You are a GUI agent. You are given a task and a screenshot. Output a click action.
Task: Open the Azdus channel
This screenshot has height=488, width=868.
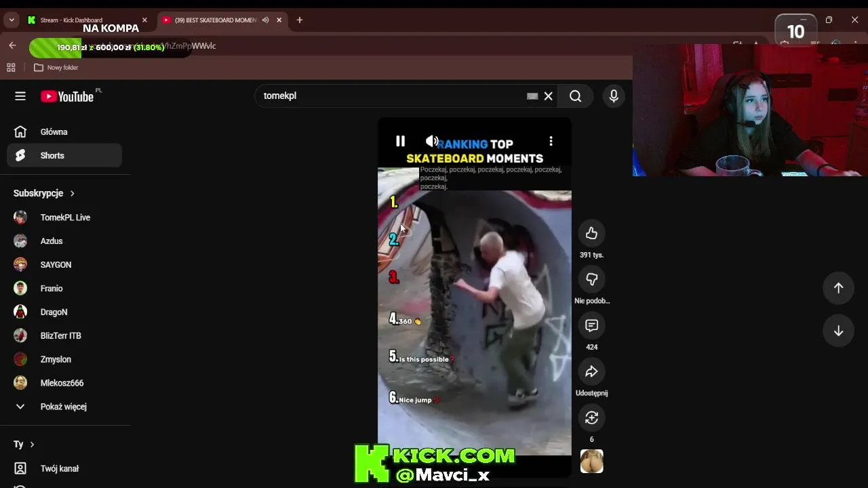[x=64, y=241]
